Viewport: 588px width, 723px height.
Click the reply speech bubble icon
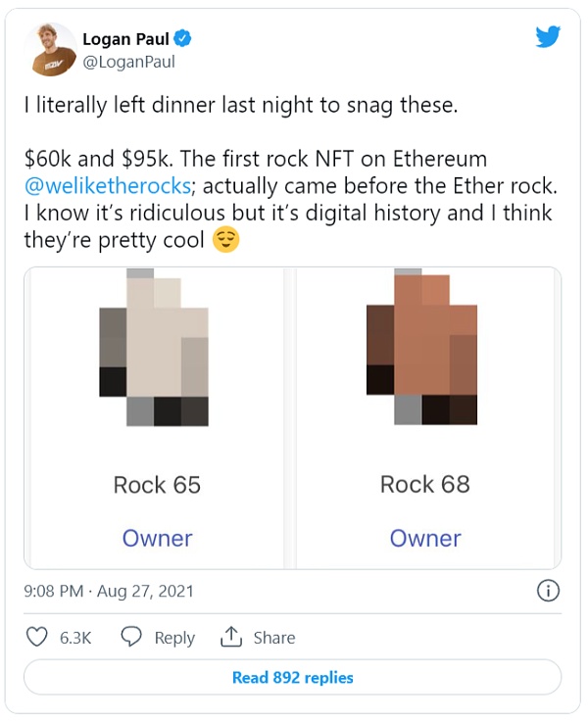point(132,637)
